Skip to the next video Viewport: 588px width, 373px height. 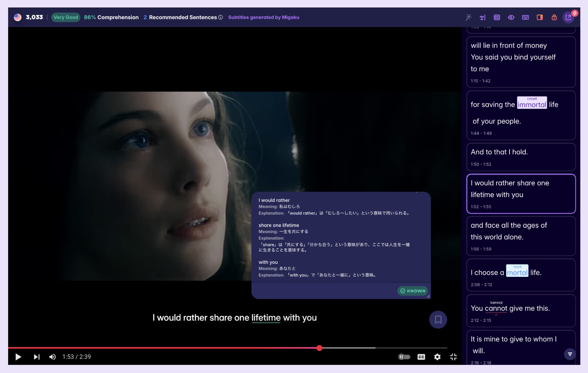point(37,357)
